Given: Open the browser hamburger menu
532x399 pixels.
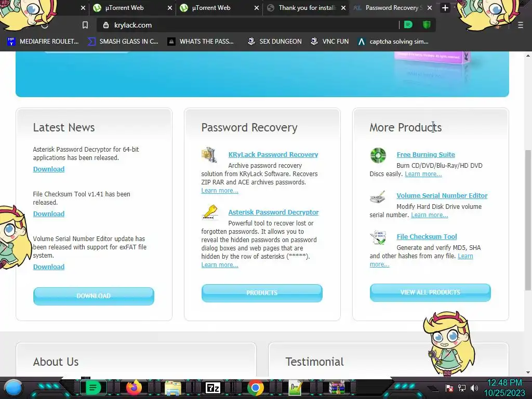Looking at the screenshot, I should tap(520, 25).
